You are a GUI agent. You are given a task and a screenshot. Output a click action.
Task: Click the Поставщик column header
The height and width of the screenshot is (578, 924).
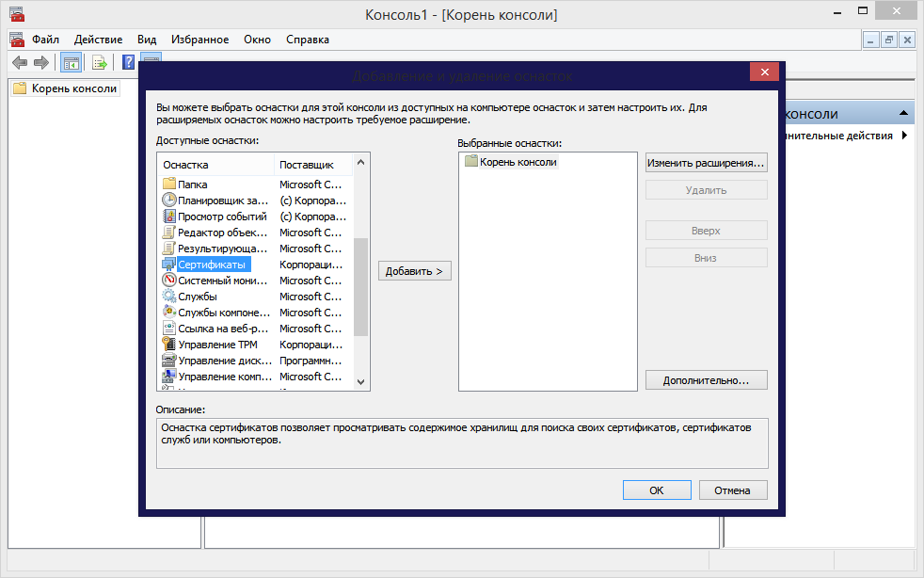(x=313, y=165)
